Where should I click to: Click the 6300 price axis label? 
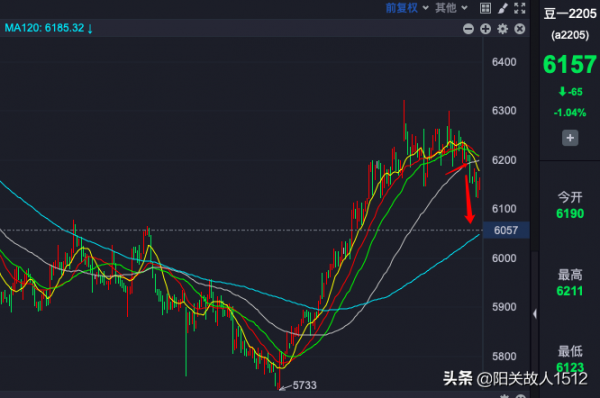pyautogui.click(x=504, y=111)
